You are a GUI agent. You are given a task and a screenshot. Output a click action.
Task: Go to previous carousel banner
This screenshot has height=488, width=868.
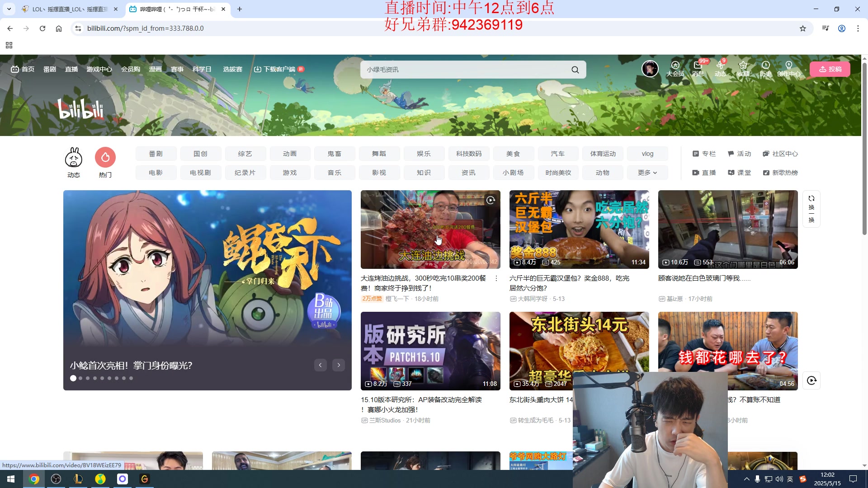pos(321,365)
